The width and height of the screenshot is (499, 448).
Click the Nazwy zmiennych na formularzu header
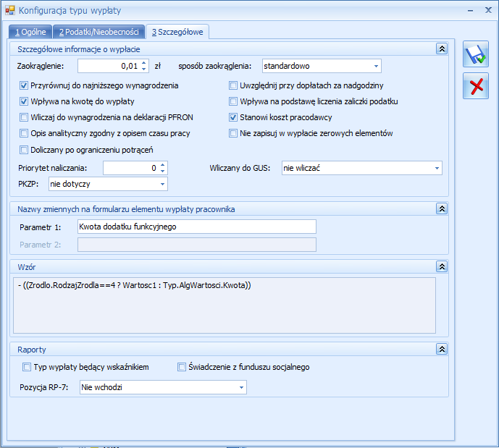coord(126,209)
